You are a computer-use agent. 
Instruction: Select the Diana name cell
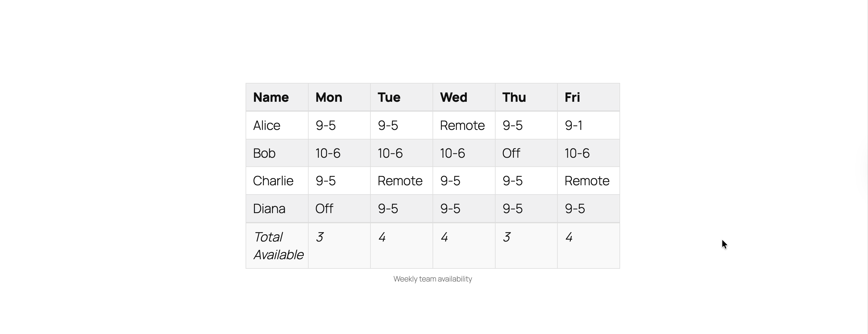tap(277, 209)
